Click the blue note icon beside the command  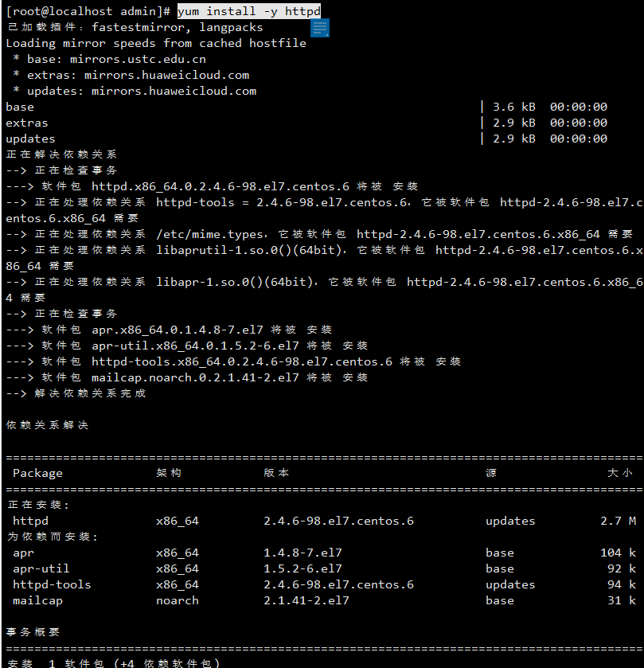(x=320, y=28)
